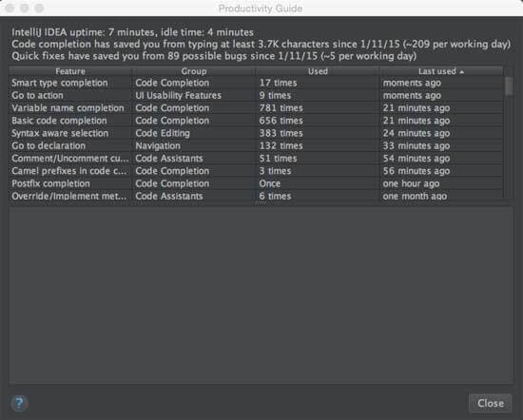Click the Close button
This screenshot has height=420, width=523.
[x=491, y=403]
